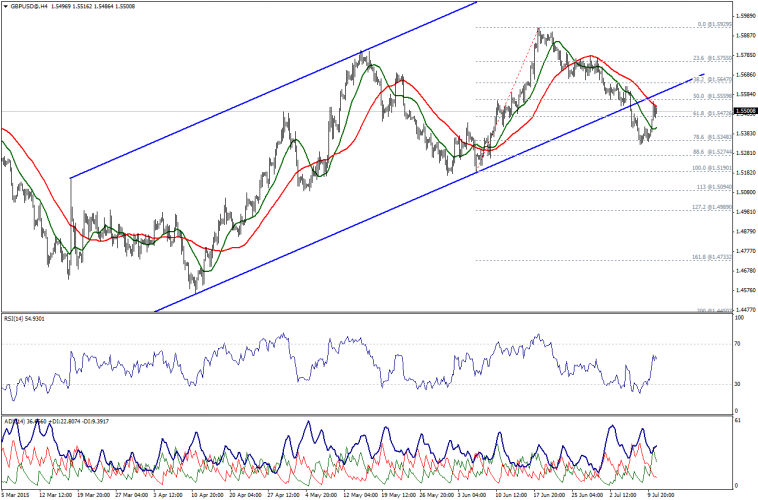758x500 pixels.
Task: Click the current price tag 1.55008
Action: (745, 111)
